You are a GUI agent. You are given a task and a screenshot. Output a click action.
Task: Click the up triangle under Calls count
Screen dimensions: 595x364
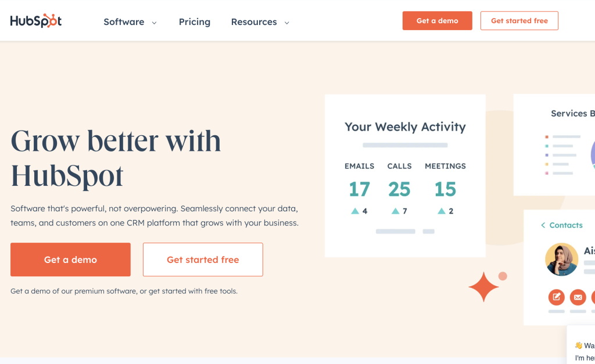pos(395,211)
